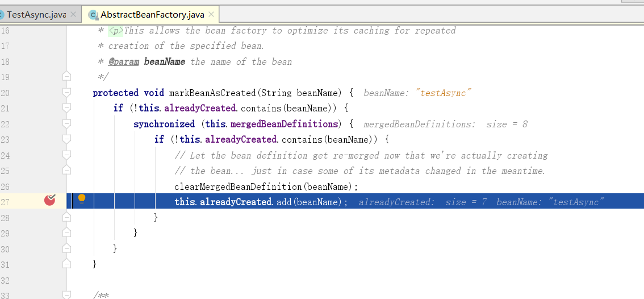
Task: Open the yellow lightbulb intention actions
Action: 82,199
